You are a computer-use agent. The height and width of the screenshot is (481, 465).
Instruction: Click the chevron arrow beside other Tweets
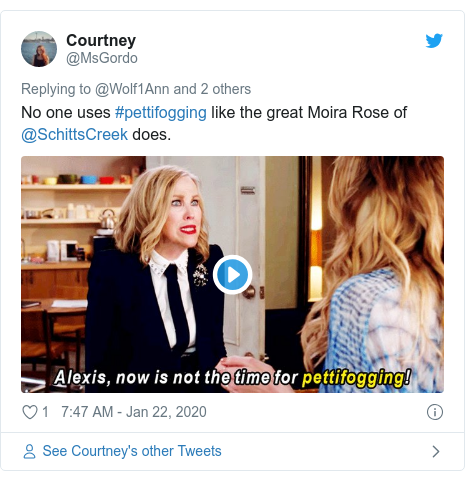tap(436, 451)
